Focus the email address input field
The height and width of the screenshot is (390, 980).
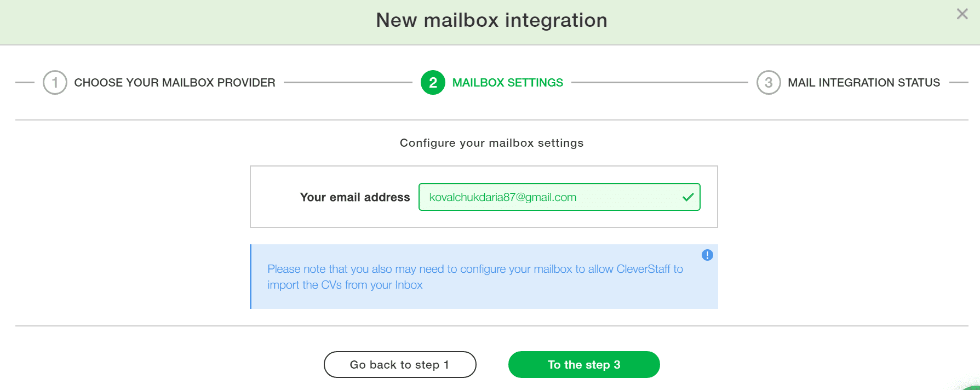point(559,197)
